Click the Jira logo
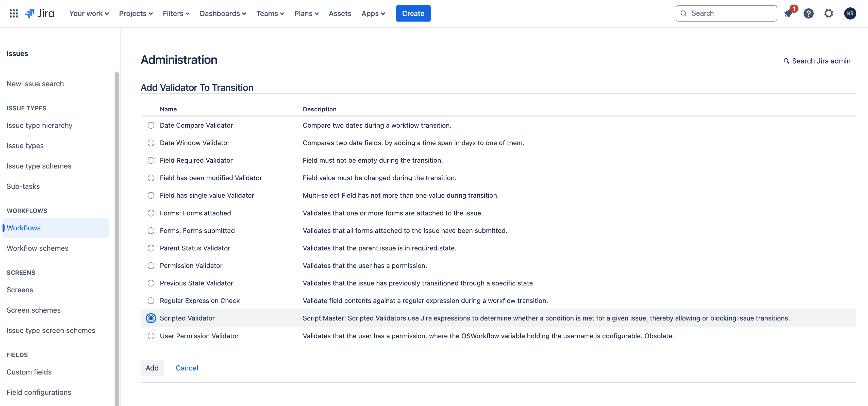Image resolution: width=868 pixels, height=406 pixels. (x=40, y=13)
